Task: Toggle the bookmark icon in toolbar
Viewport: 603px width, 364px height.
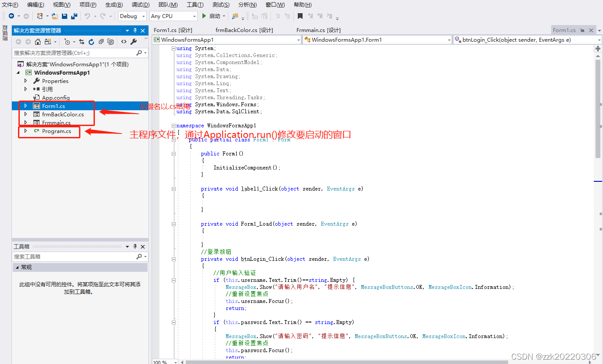Action: 300,16
